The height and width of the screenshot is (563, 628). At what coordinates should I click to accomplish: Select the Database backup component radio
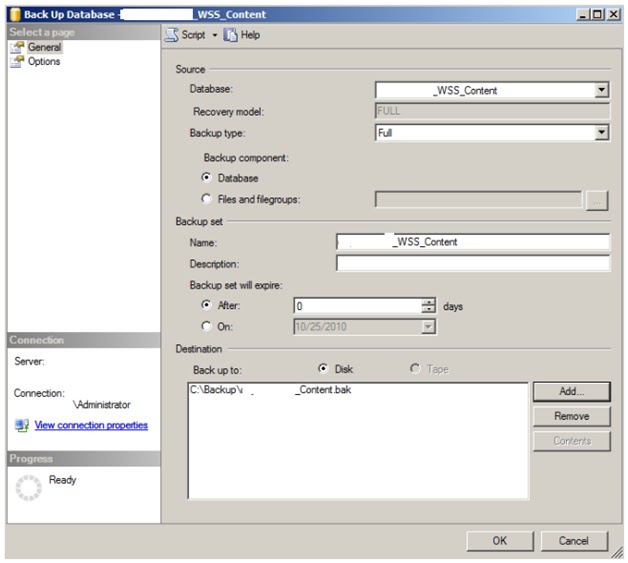[x=206, y=177]
